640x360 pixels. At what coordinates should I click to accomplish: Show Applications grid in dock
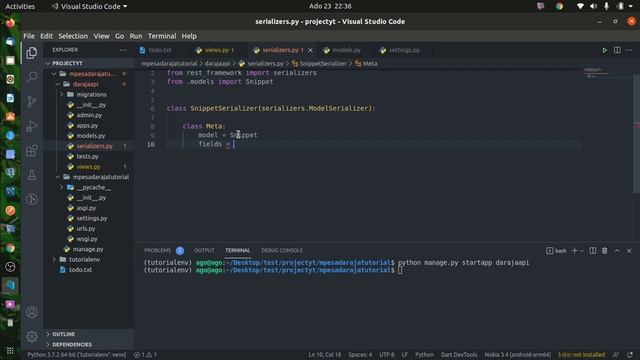click(10, 351)
